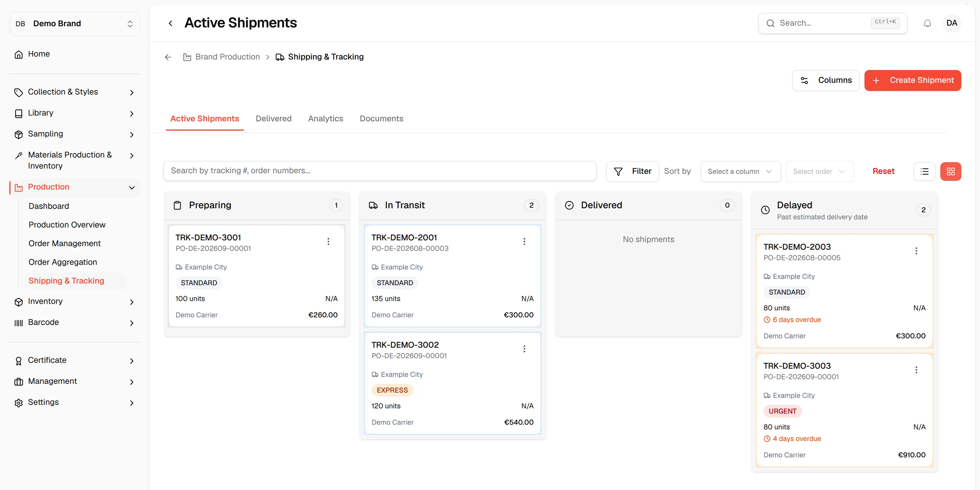Image resolution: width=980 pixels, height=490 pixels.
Task: Open options menu for TRK-DEMO-3002 card
Action: pos(524,348)
